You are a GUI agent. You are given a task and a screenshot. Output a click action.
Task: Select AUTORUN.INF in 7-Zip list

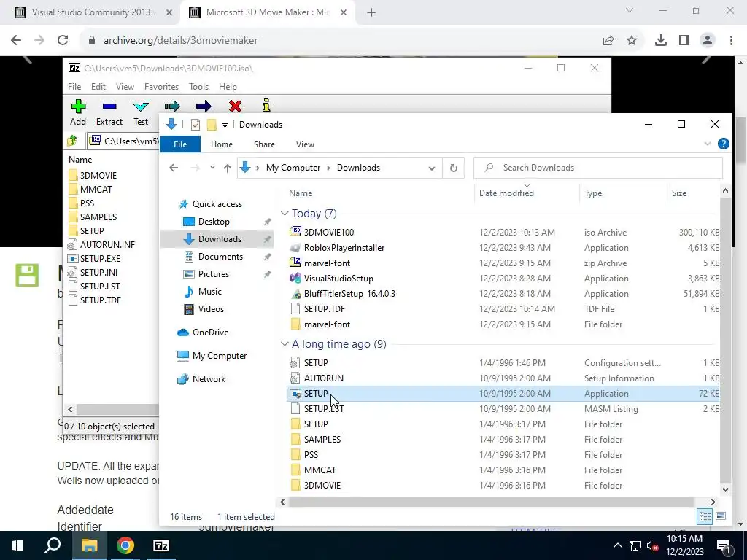107,245
